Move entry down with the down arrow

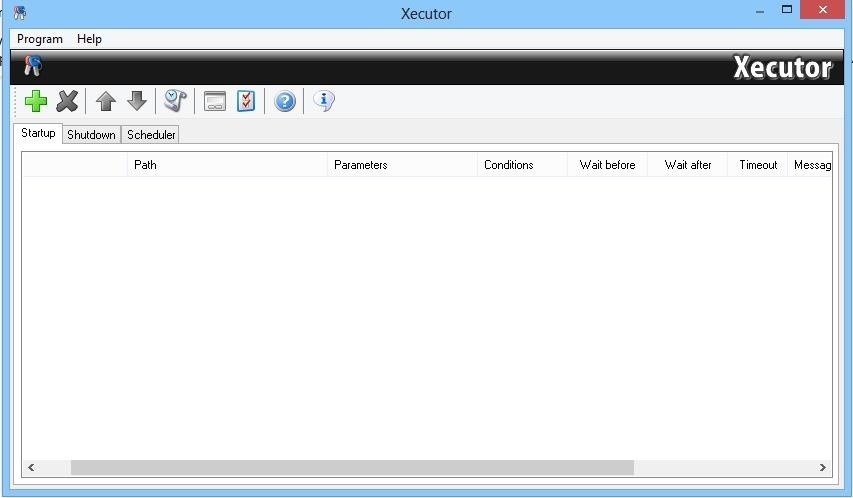click(x=137, y=101)
